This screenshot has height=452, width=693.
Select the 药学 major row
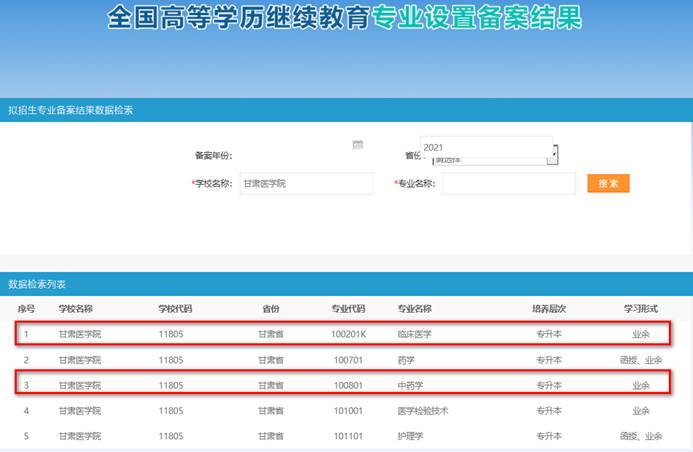pos(407,359)
